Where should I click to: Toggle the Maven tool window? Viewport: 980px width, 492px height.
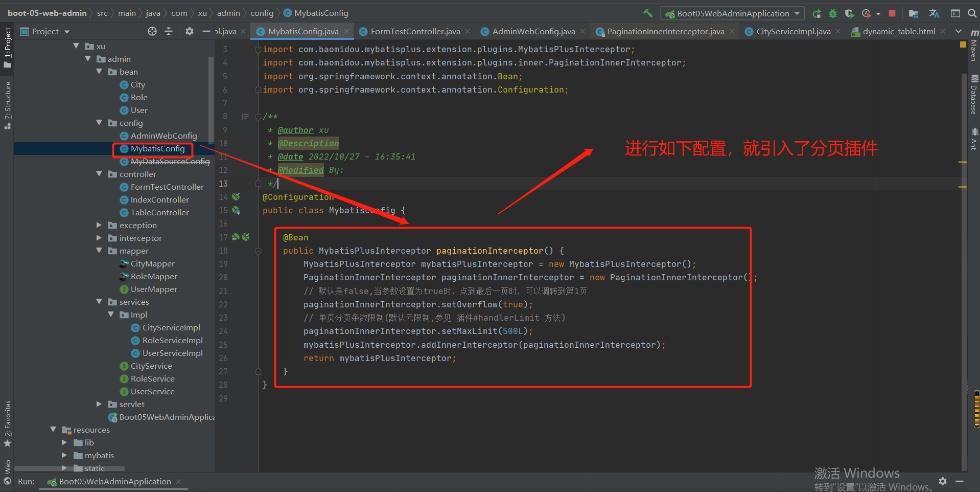click(x=974, y=45)
